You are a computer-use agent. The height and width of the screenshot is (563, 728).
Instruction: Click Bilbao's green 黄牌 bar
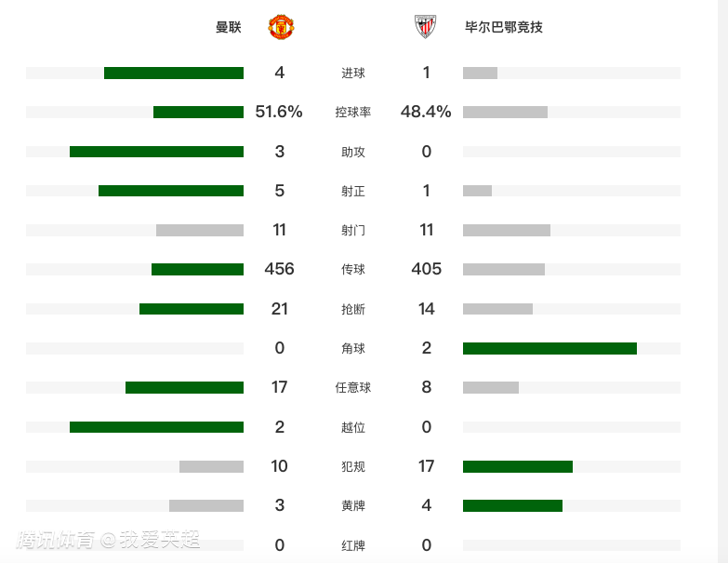coord(512,505)
